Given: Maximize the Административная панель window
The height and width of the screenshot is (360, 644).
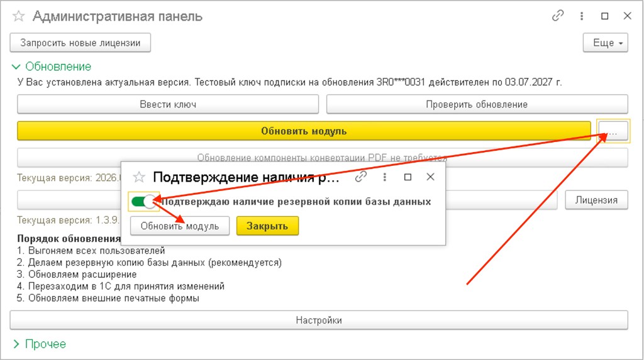Looking at the screenshot, I should (604, 16).
